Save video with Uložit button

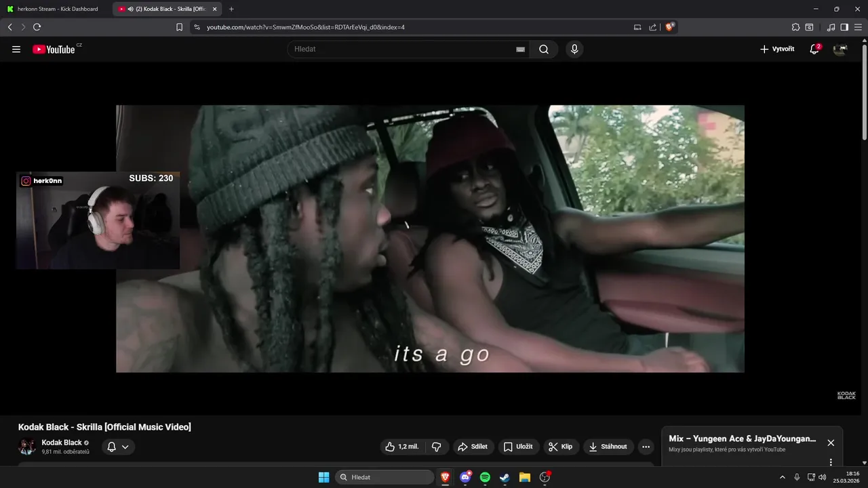[x=518, y=447]
